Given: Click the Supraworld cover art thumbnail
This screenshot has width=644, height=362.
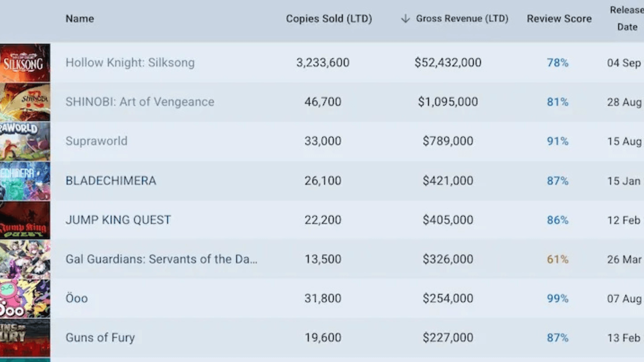Looking at the screenshot, I should [x=25, y=141].
